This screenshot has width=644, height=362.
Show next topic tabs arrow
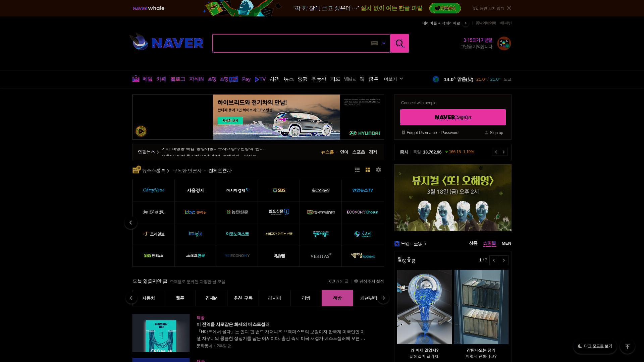coord(383,298)
